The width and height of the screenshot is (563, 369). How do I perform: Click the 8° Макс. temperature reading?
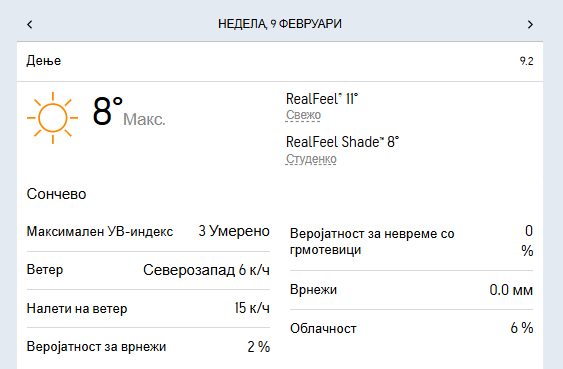coord(129,112)
